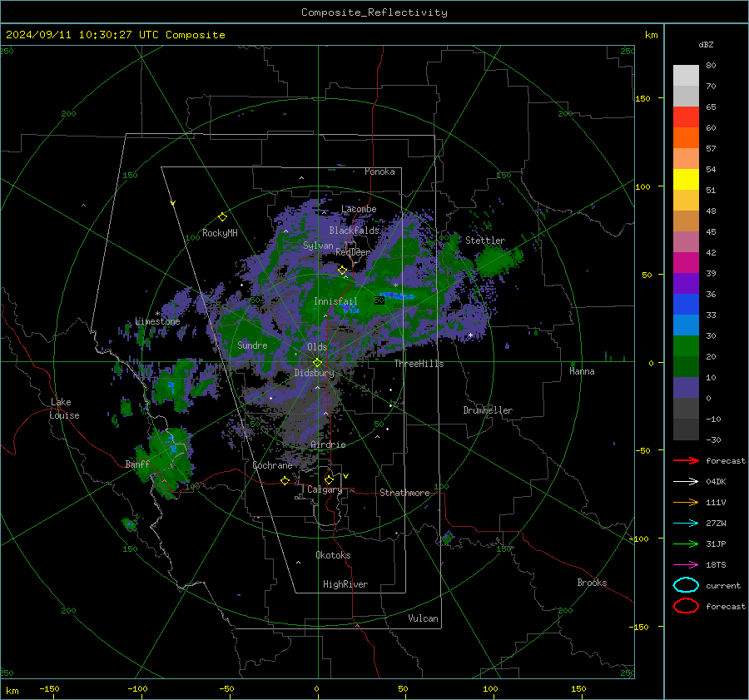Click the Blackfalds city label
Viewport: 749px width, 700px height.
(354, 231)
